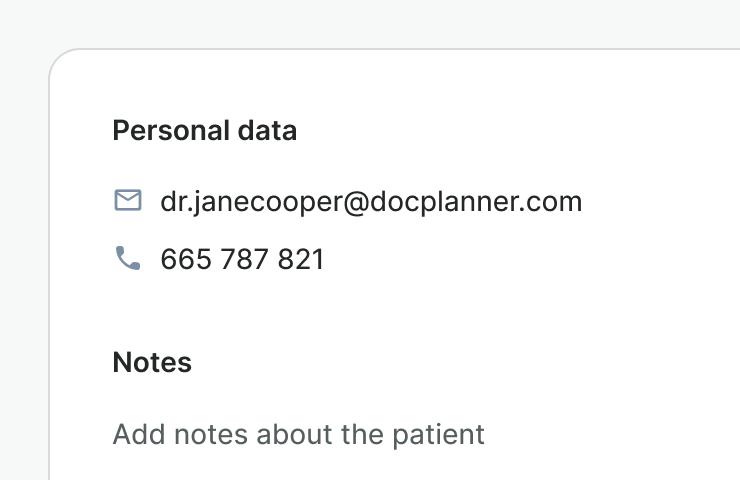Image resolution: width=740 pixels, height=480 pixels.
Task: Click the phone handset icon
Action: 128,259
